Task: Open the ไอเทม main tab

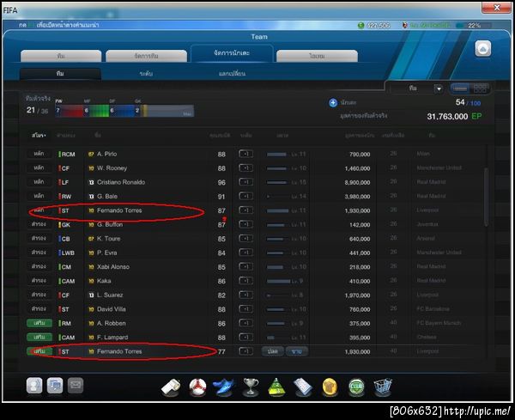Action: coord(317,56)
